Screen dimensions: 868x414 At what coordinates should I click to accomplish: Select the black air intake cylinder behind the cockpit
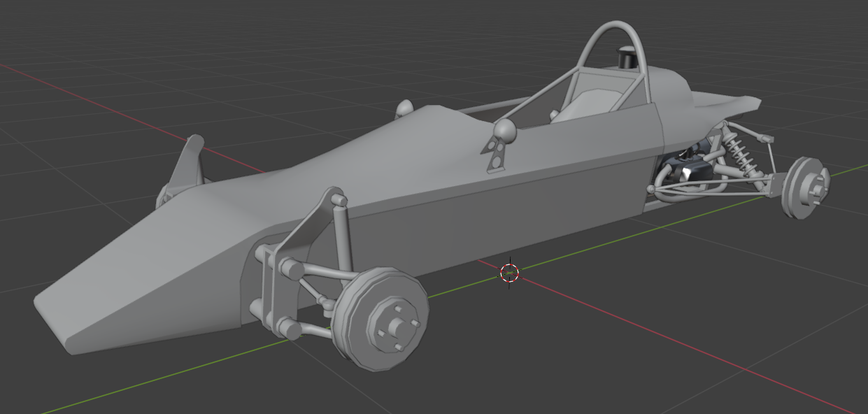coord(628,57)
